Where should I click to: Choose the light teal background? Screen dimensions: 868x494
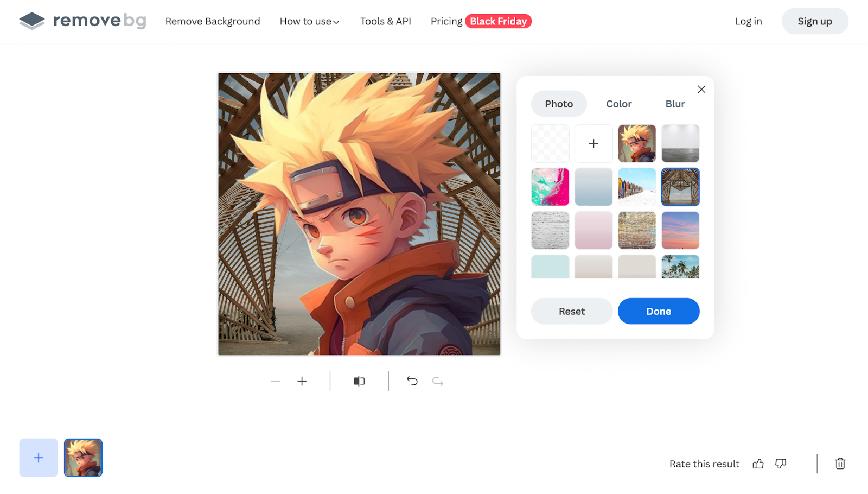(550, 267)
